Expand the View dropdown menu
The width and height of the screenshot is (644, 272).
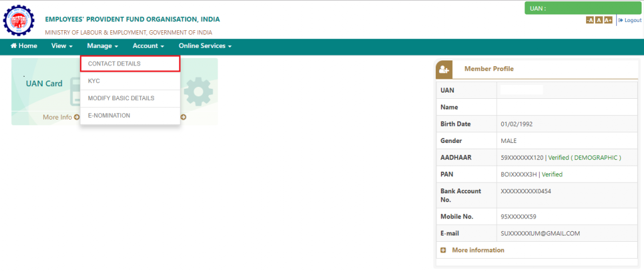[62, 46]
